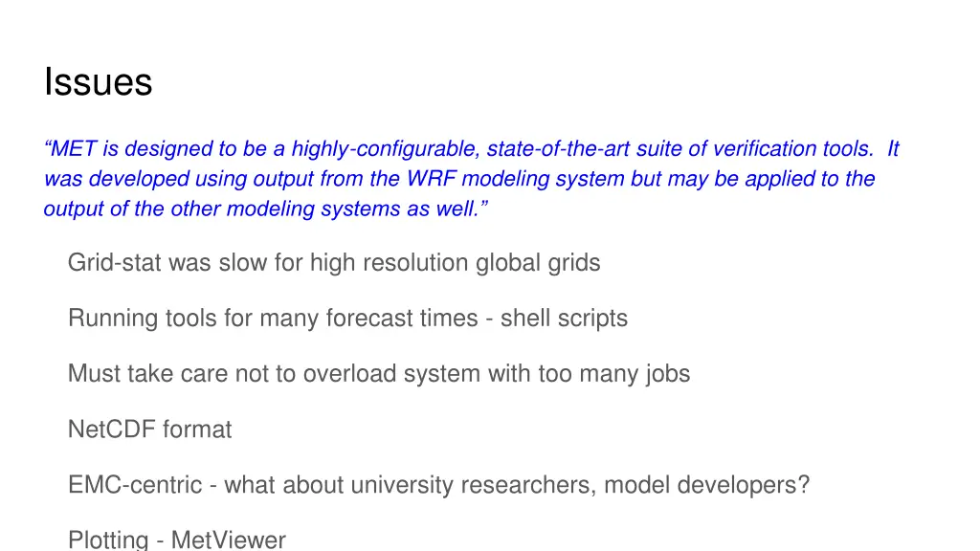Click the words "university researchers"
Image resolution: width=980 pixels, height=551 pixels.
[x=473, y=485]
